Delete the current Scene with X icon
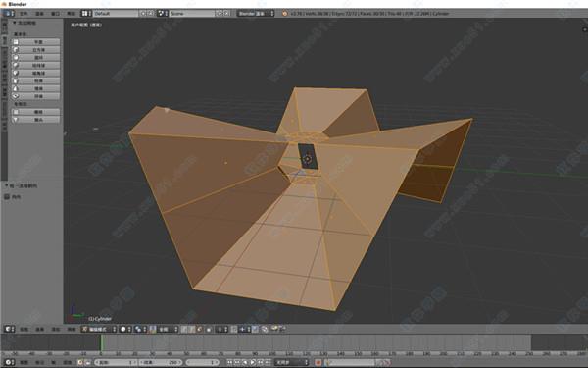 (x=226, y=13)
